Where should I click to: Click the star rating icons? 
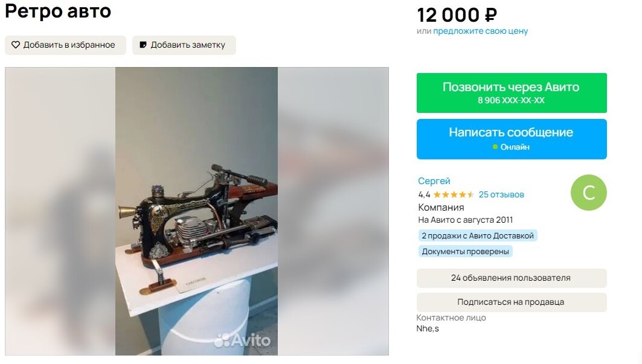(454, 194)
